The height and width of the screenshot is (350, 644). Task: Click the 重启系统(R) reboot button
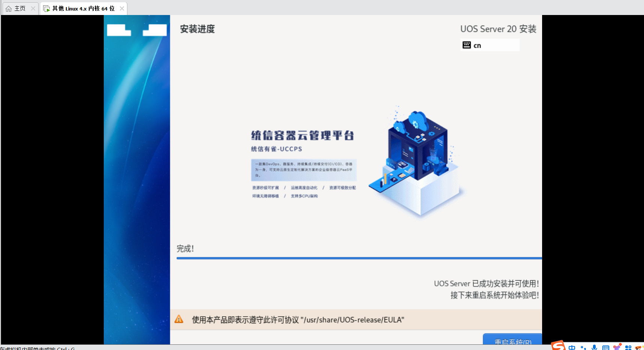pyautogui.click(x=512, y=339)
